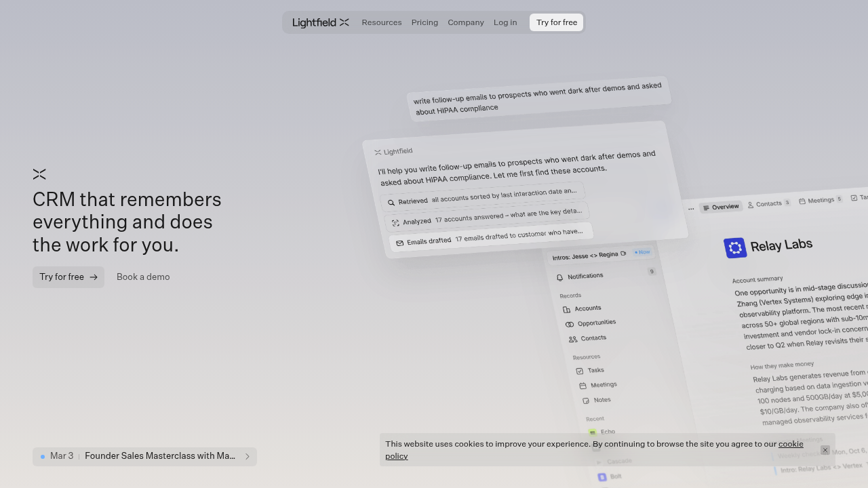Dismiss the cookie consent banner
Image resolution: width=868 pixels, height=488 pixels.
pos(825,450)
